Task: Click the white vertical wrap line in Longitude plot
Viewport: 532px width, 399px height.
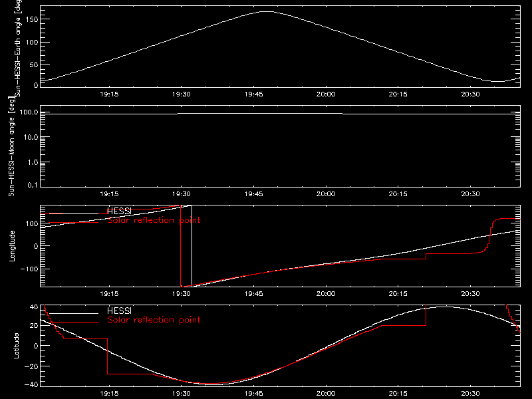Action: pos(192,246)
